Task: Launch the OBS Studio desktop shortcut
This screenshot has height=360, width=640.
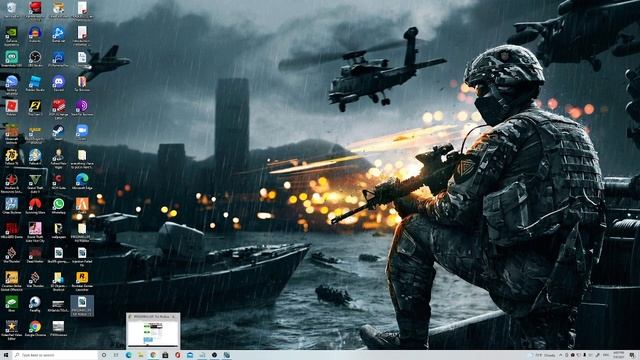Action: (35, 59)
